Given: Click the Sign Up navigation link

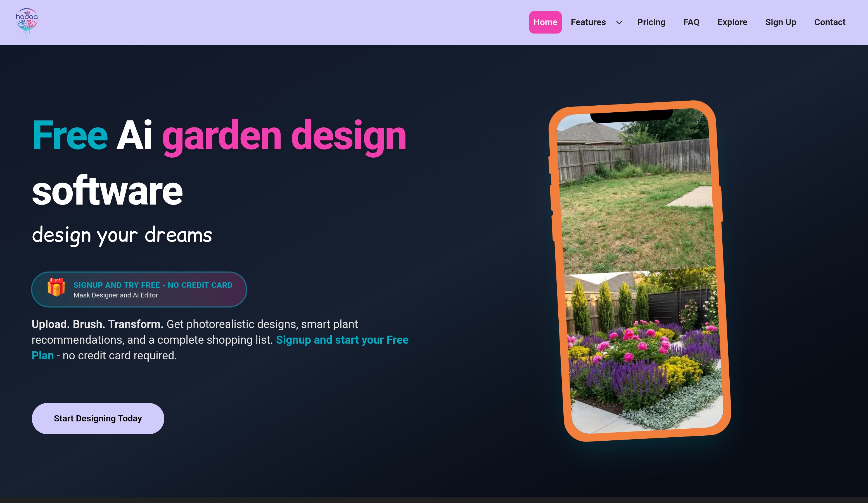Looking at the screenshot, I should pos(781,22).
